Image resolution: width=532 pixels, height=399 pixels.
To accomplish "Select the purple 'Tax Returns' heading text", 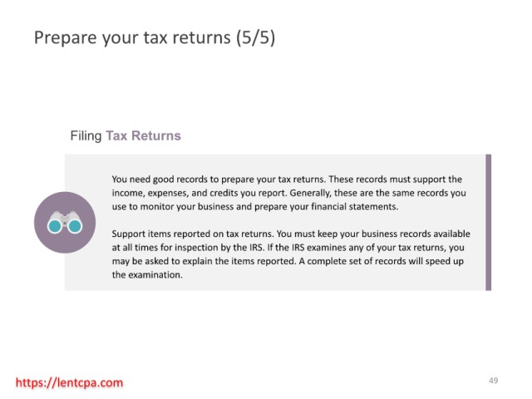I will 143,135.
